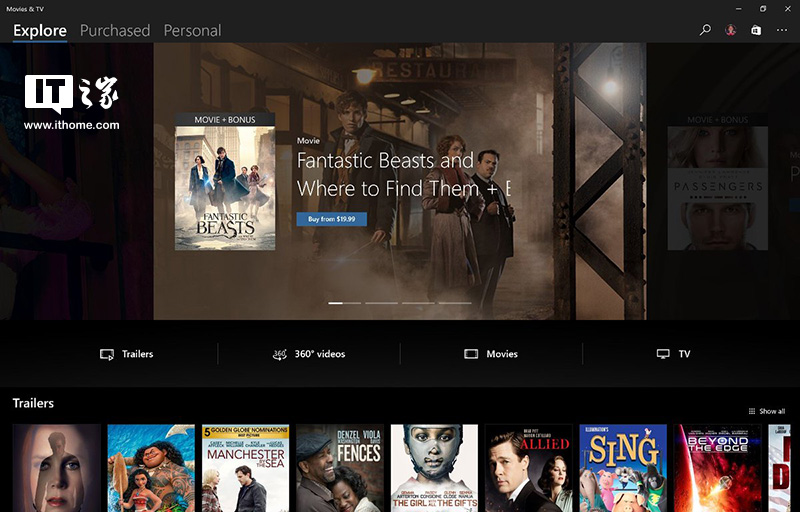Open the Manchester by the Sea trailer
This screenshot has width=800, height=512.
pyautogui.click(x=245, y=468)
